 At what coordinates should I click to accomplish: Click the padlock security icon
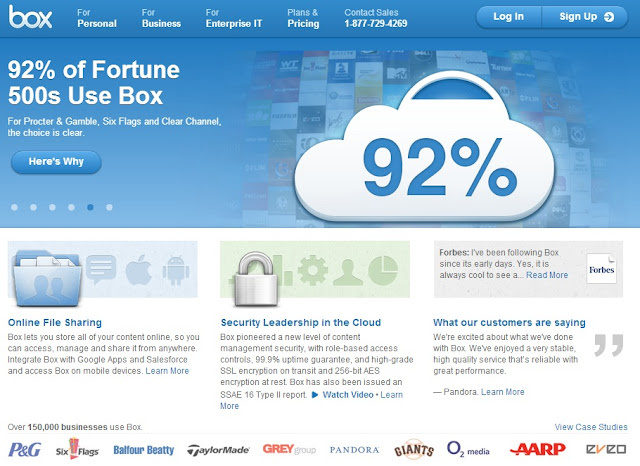[x=256, y=278]
